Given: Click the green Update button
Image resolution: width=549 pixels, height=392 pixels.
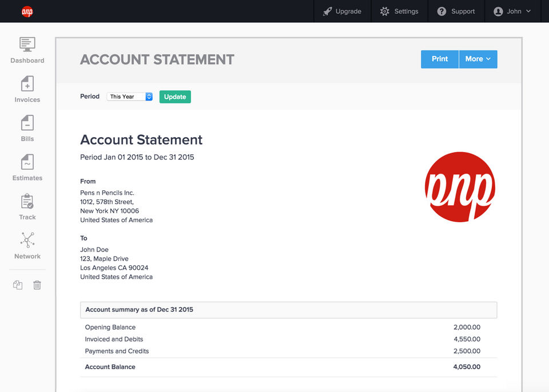Looking at the screenshot, I should click(x=175, y=97).
